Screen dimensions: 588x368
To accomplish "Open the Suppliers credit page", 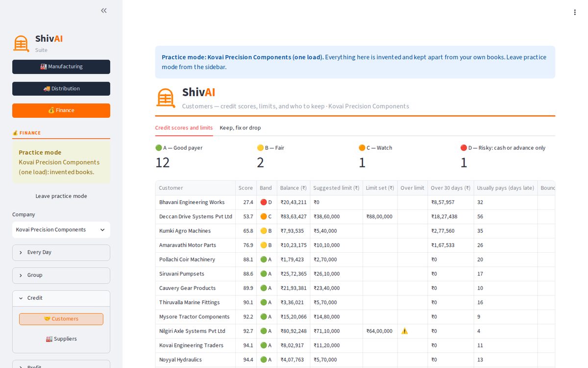I will pyautogui.click(x=61, y=339).
